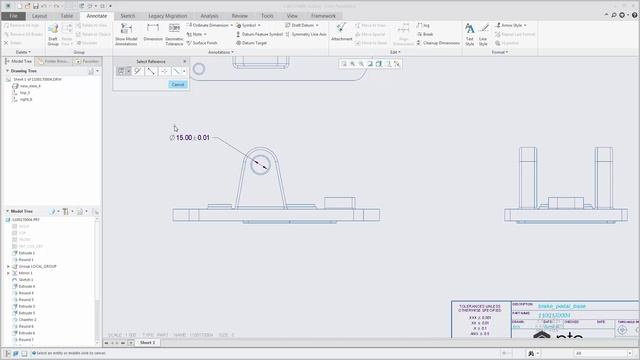Open Model Tree settings icon
Screen dimensions: 640x360
(66, 211)
